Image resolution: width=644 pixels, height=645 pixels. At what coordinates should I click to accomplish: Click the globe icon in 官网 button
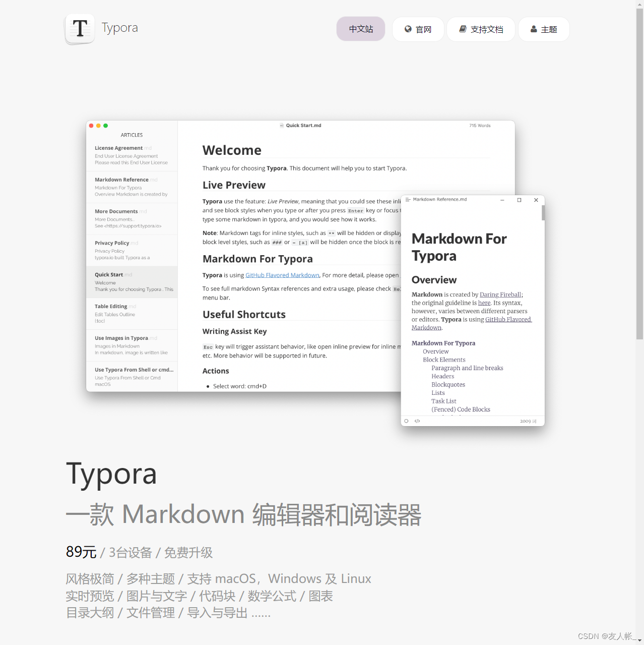408,29
